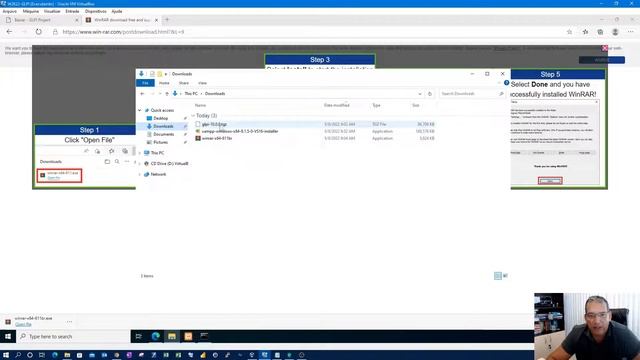The image size is (640, 360).
Task: Collapse the Quick access tree node
Action: [x=140, y=110]
